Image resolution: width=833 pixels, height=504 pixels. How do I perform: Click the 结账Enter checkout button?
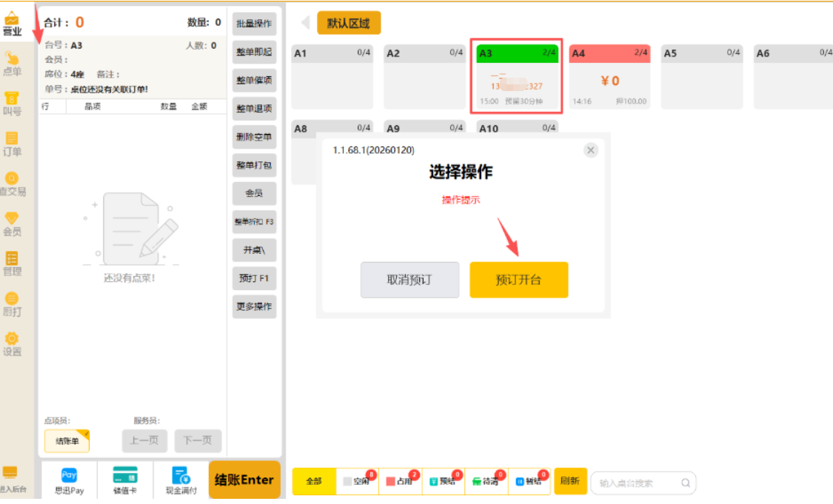coord(244,480)
